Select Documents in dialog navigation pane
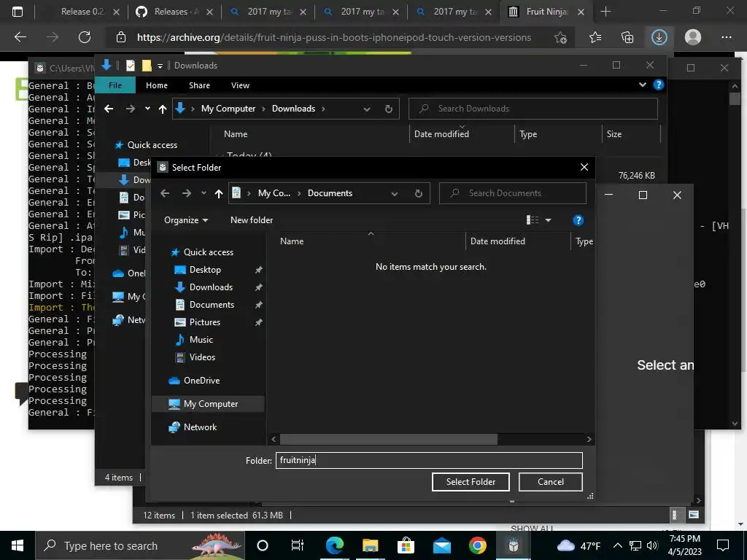This screenshot has height=560, width=747. 212,305
